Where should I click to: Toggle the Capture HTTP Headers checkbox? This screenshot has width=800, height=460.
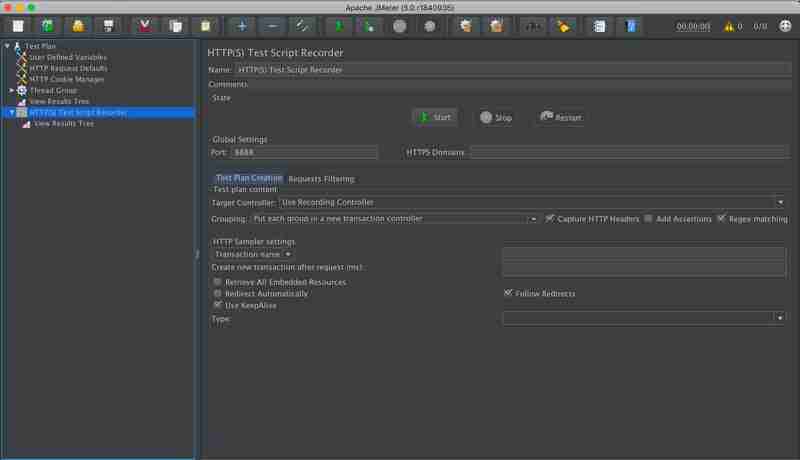pyautogui.click(x=550, y=218)
